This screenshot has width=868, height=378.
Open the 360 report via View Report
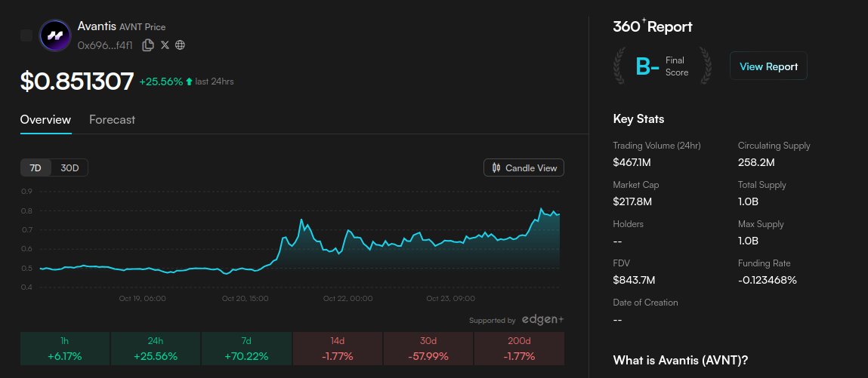tap(768, 66)
